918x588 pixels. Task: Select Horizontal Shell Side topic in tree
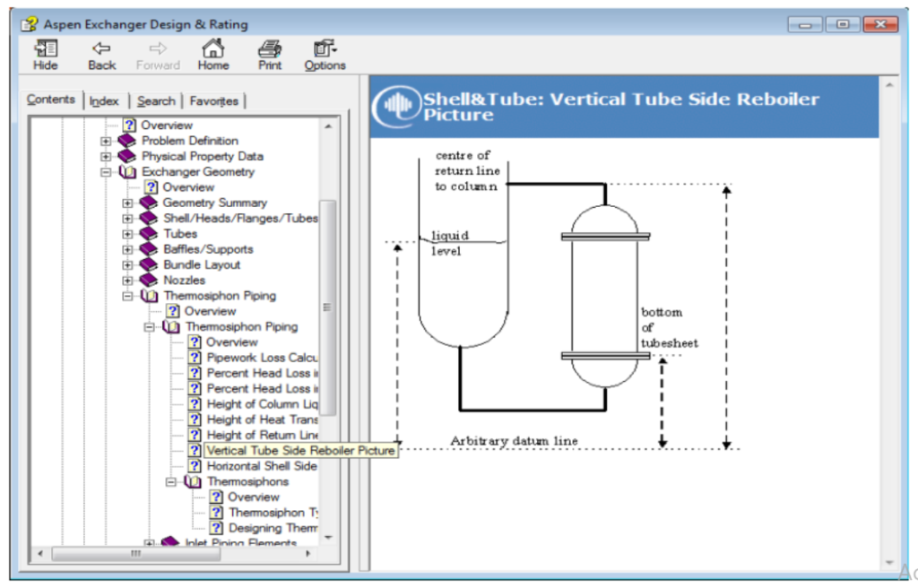pos(261,467)
